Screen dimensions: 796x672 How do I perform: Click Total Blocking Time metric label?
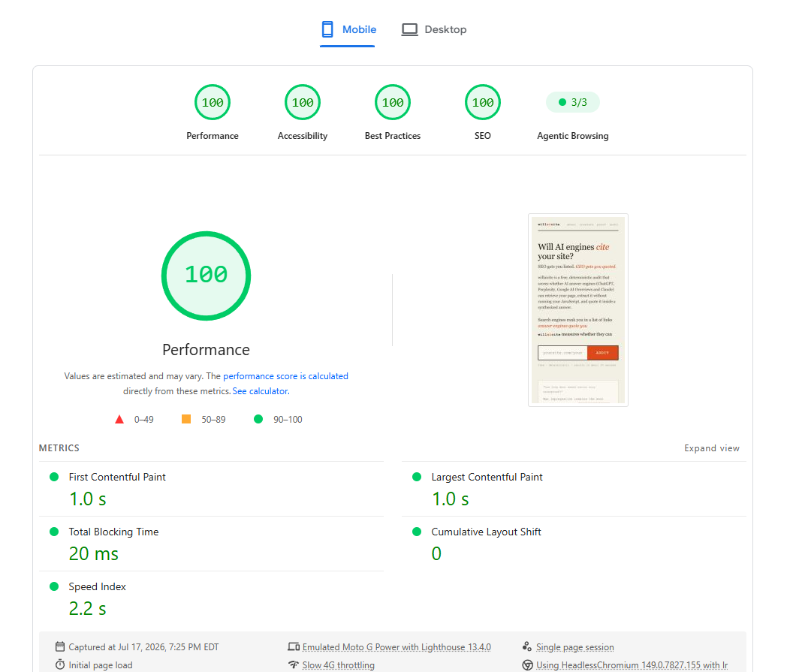(x=113, y=532)
